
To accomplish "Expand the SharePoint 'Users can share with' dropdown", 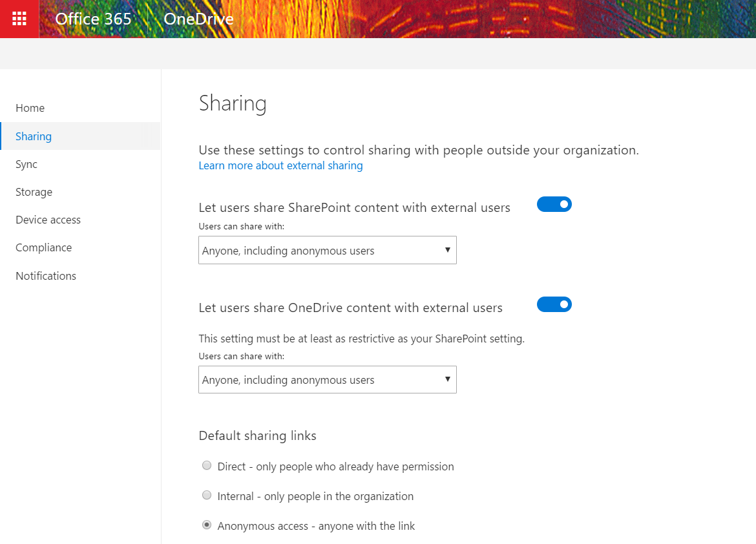I will click(327, 251).
